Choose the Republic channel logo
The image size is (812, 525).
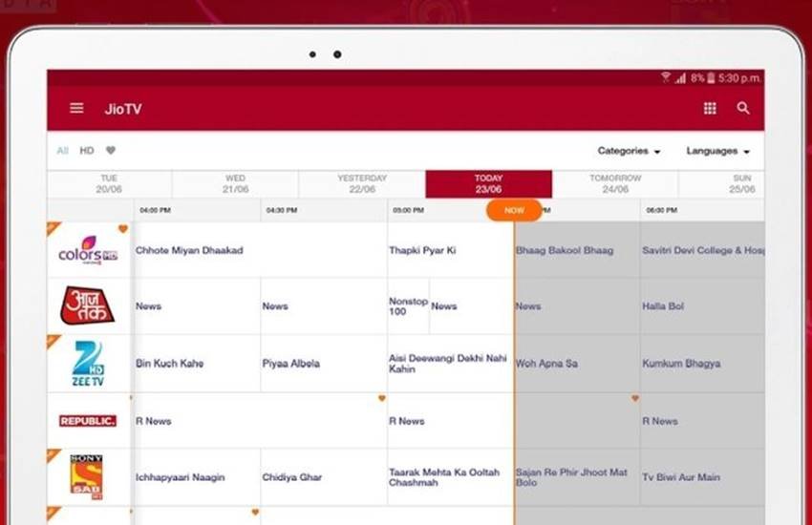88,421
